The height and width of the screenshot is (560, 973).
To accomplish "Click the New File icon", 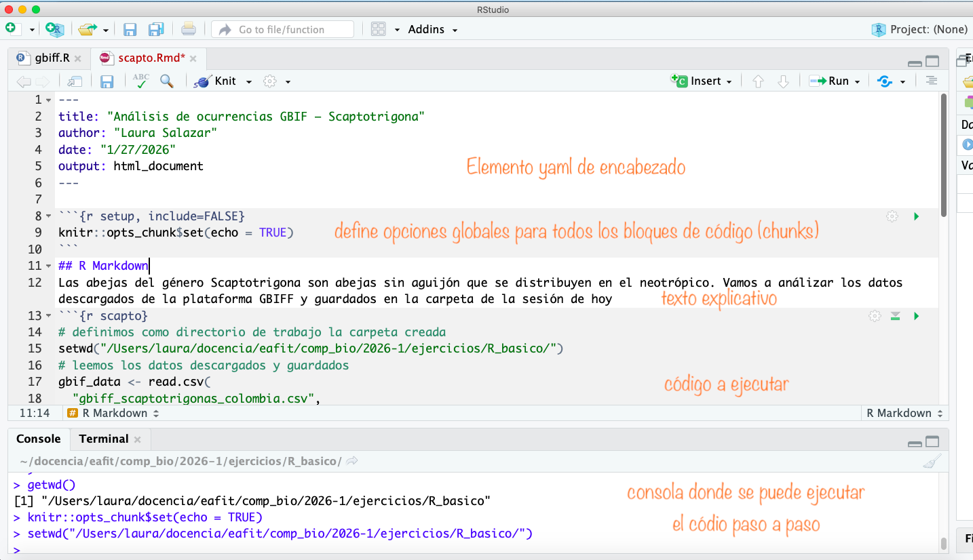I will 11,28.
